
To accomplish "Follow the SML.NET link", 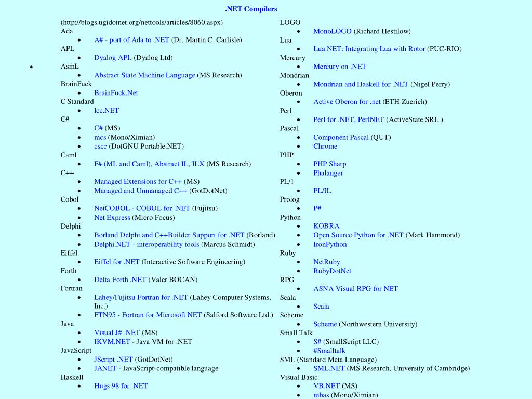I will point(329,368).
